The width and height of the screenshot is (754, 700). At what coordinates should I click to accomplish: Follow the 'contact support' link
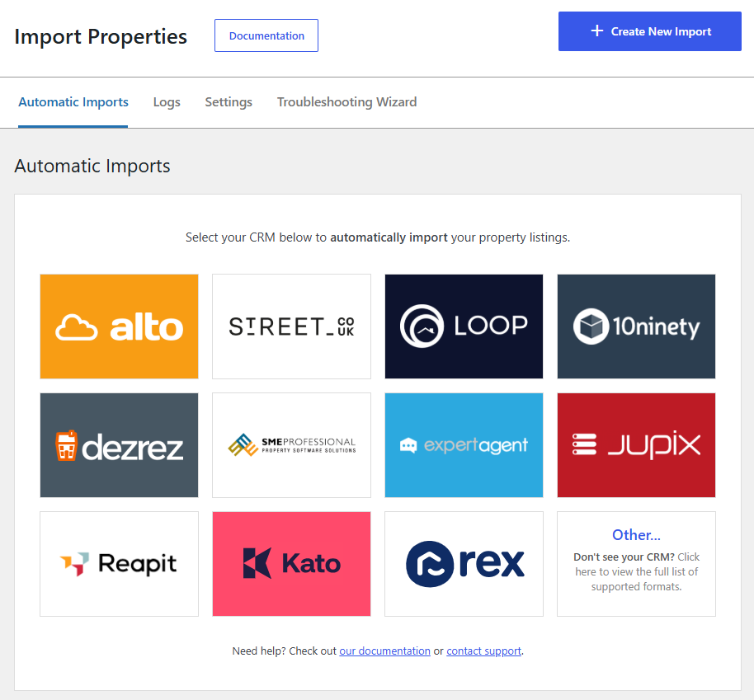483,651
